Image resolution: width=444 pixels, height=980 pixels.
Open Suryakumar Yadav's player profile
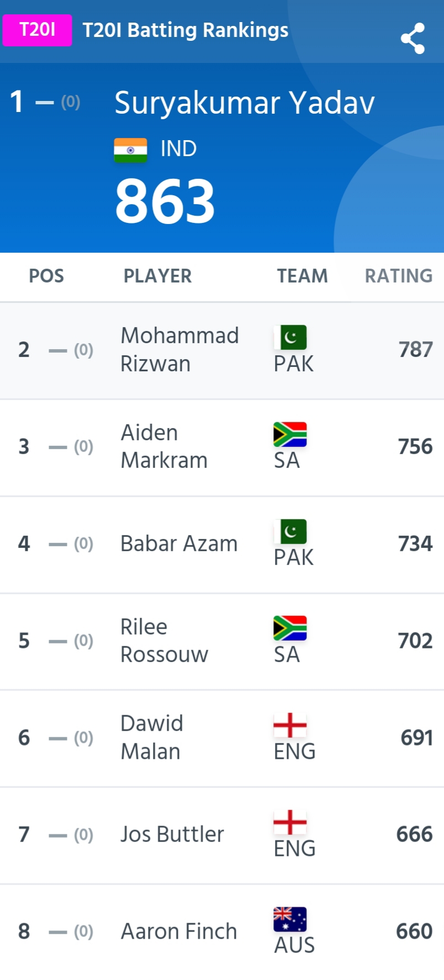245,103
